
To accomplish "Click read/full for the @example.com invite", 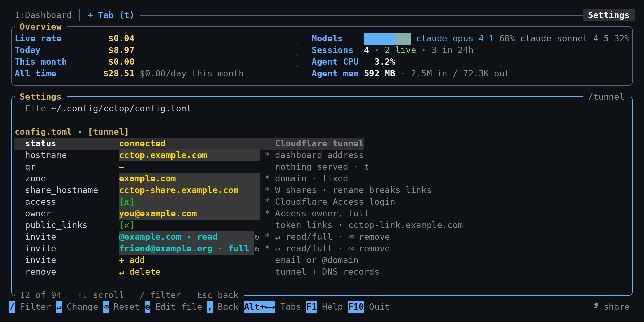I will tap(309, 237).
